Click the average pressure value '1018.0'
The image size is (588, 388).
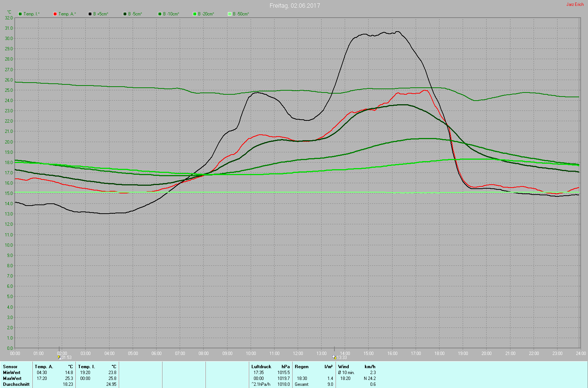[284, 384]
